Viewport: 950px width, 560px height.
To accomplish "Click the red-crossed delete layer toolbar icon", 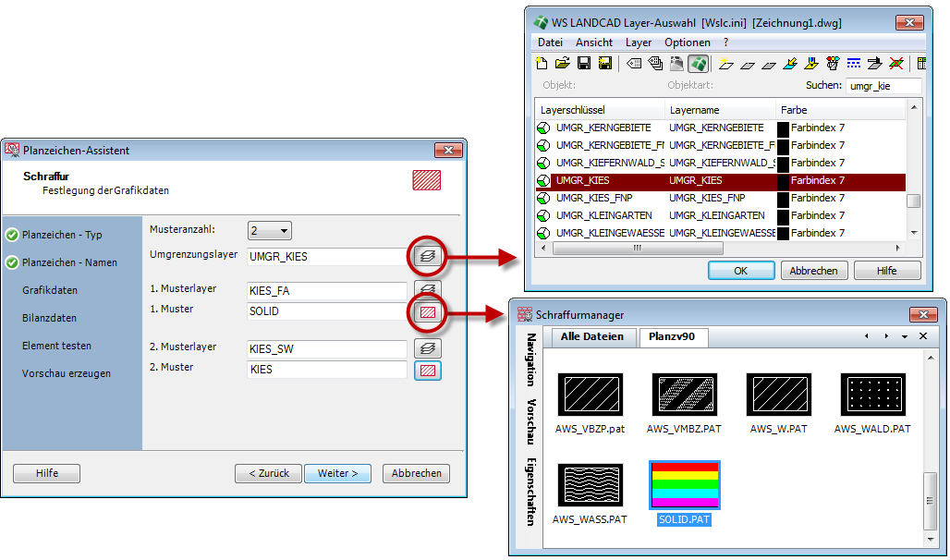I will pyautogui.click(x=895, y=64).
